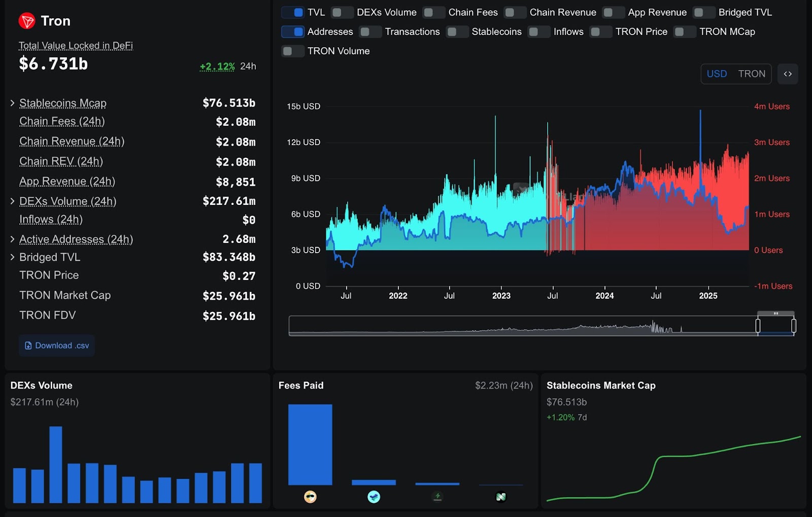Turn on the App Revenue toggle
Image resolution: width=812 pixels, height=517 pixels.
pos(614,12)
